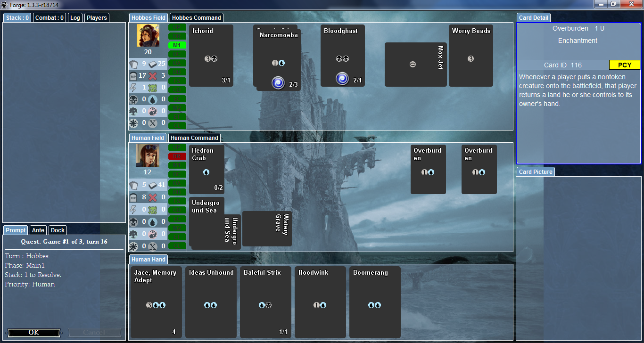Open the Human hand cards icon
This screenshot has width=644, height=343.
(133, 185)
